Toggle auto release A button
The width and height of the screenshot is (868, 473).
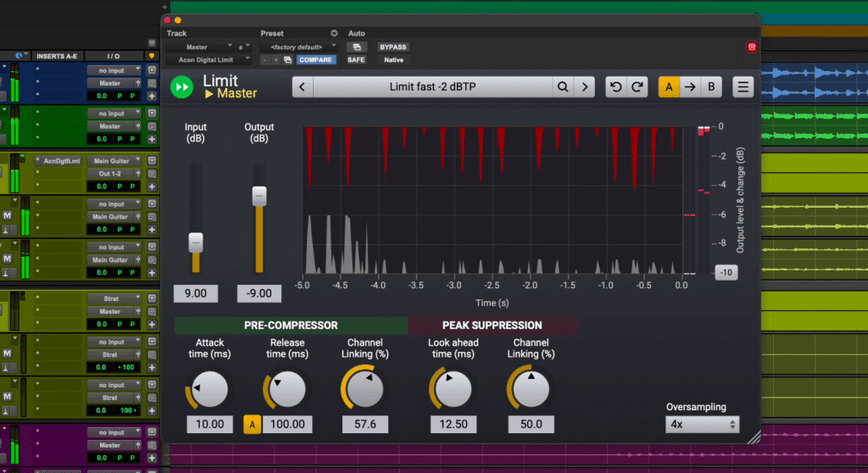(x=252, y=425)
